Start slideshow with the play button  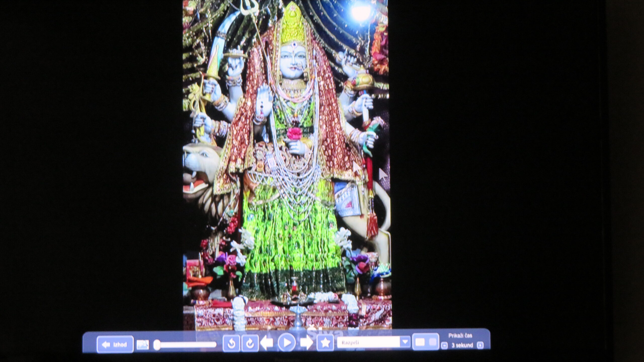pyautogui.click(x=287, y=342)
